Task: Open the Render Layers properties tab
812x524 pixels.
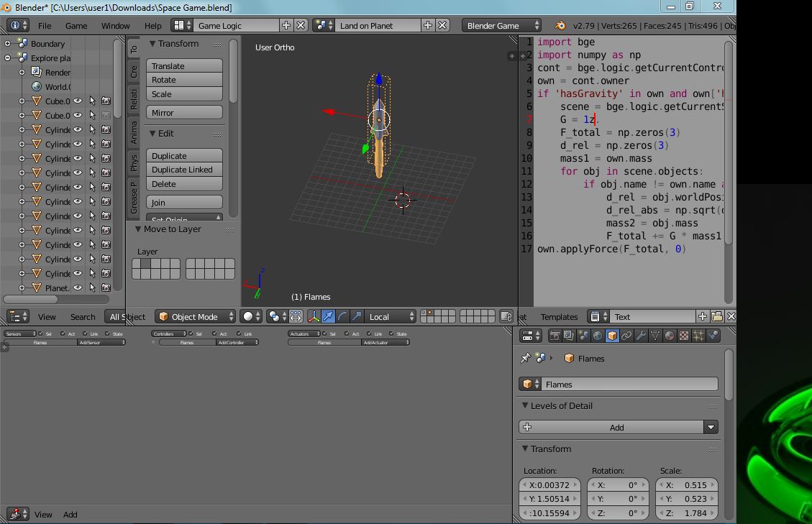Action: (x=569, y=336)
